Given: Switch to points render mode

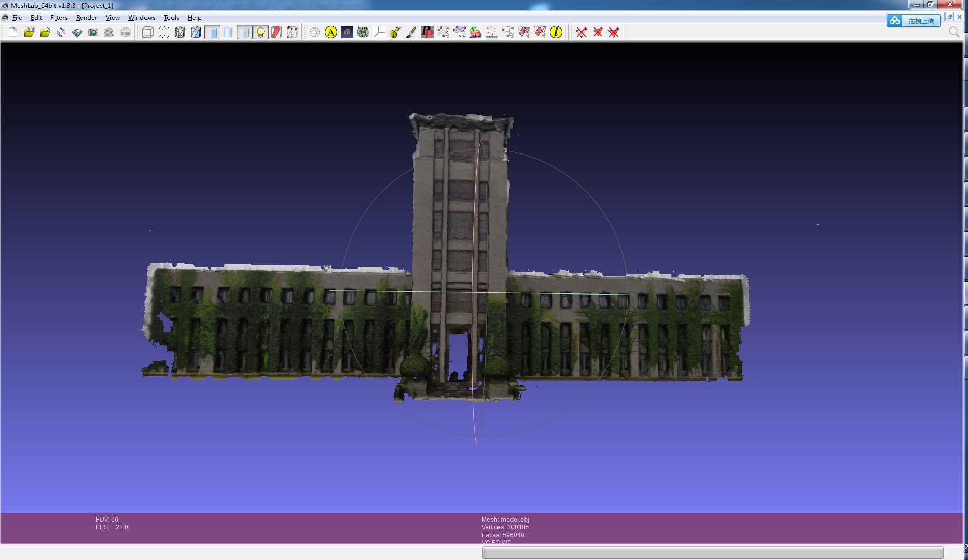Looking at the screenshot, I should click(164, 32).
